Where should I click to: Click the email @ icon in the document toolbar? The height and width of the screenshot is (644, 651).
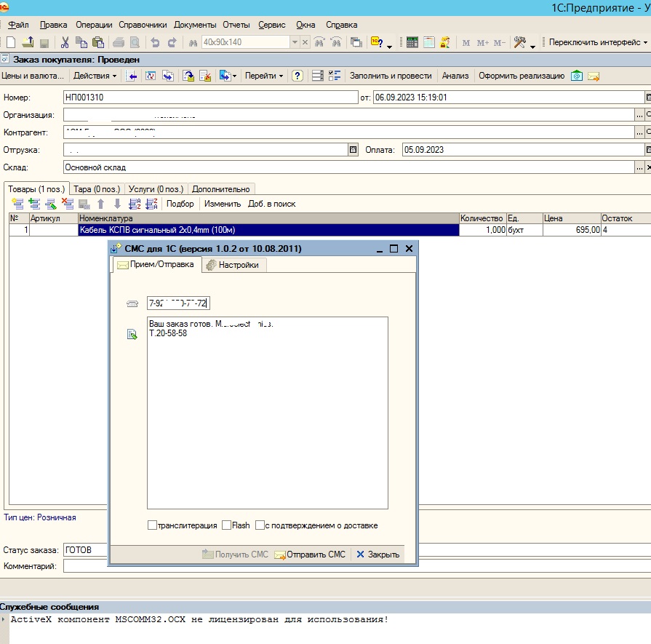pyautogui.click(x=577, y=76)
